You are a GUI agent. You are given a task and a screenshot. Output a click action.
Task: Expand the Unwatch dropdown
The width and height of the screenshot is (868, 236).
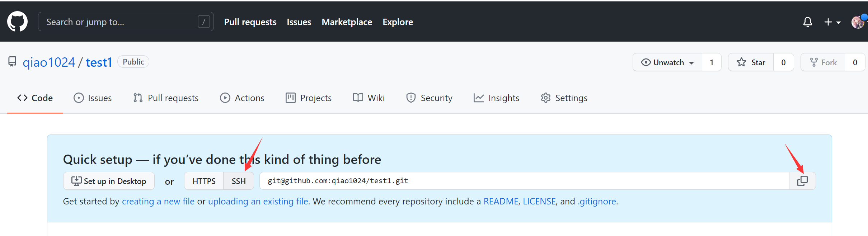[667, 62]
